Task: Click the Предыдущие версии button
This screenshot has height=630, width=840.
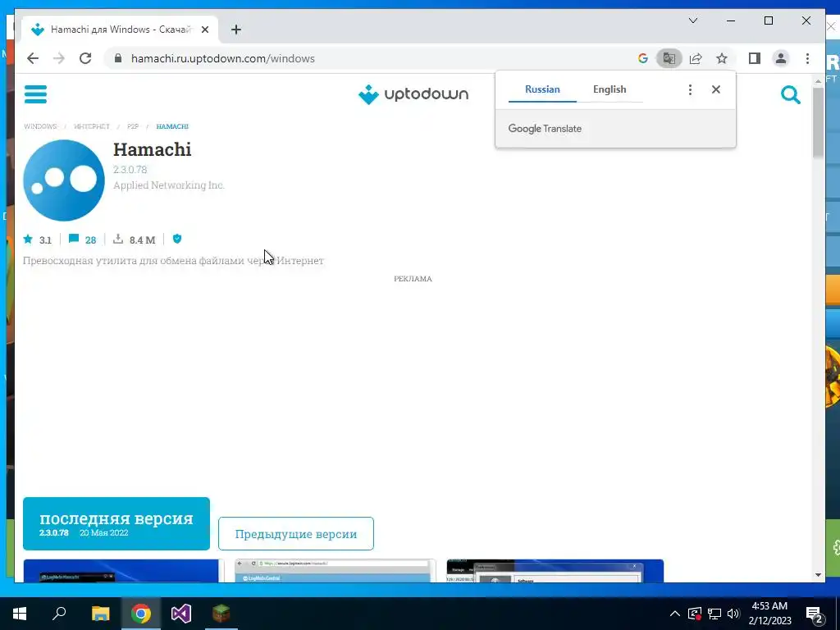Action: coord(295,533)
